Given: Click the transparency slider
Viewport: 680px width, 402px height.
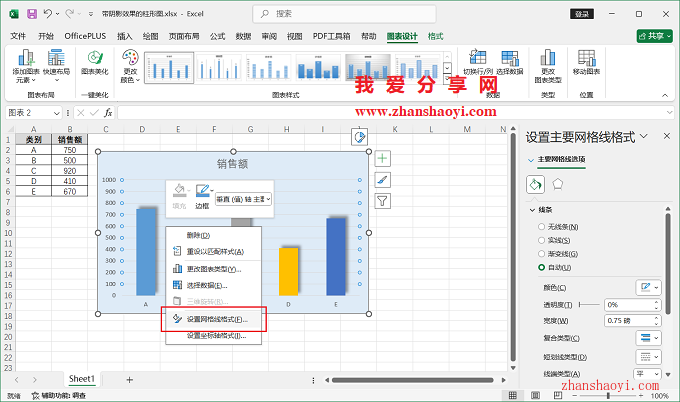Looking at the screenshot, I should pyautogui.click(x=589, y=305).
